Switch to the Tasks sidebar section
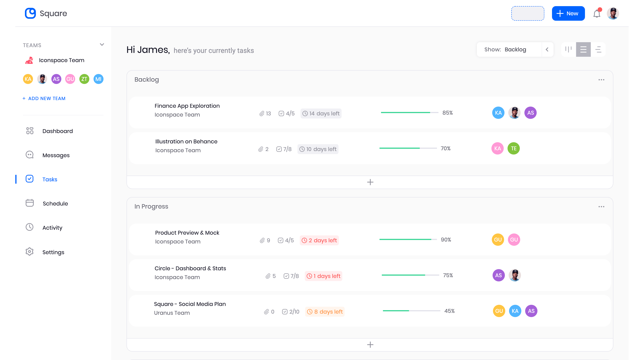 point(50,179)
